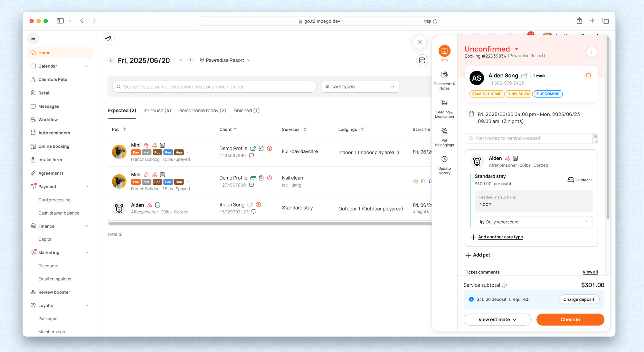Open Feeding & Medication section
644x352 pixels.
(444, 103)
